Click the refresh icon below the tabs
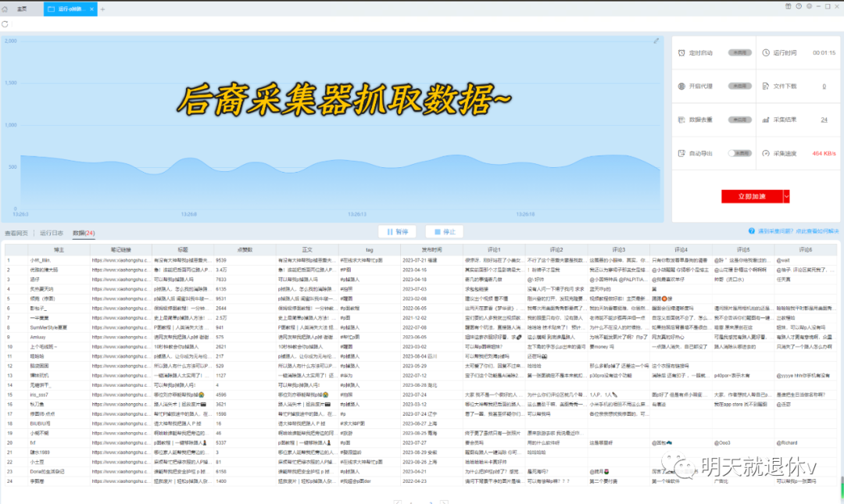Image resolution: width=844 pixels, height=504 pixels. (5, 24)
